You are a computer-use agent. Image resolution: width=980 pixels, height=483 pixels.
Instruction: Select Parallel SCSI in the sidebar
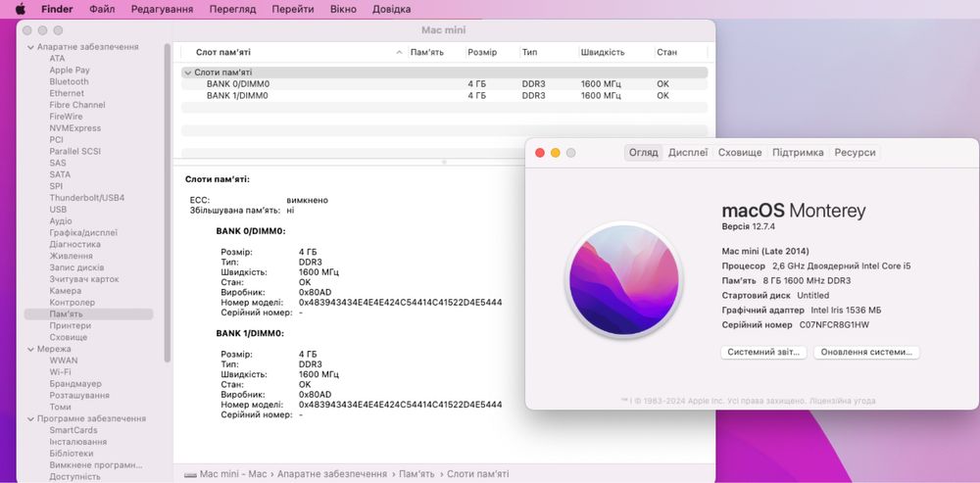[x=75, y=151]
